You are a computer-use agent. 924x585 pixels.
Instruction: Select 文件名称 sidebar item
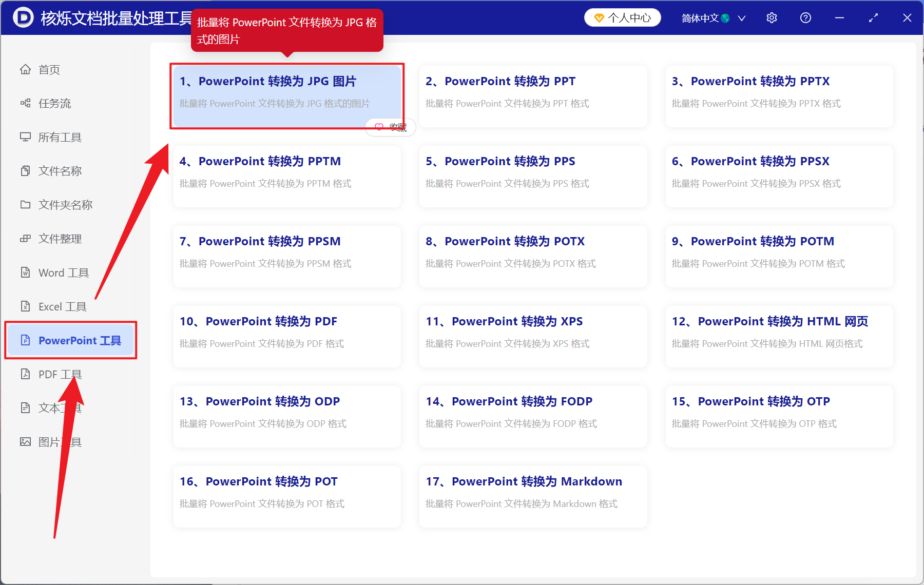71,171
